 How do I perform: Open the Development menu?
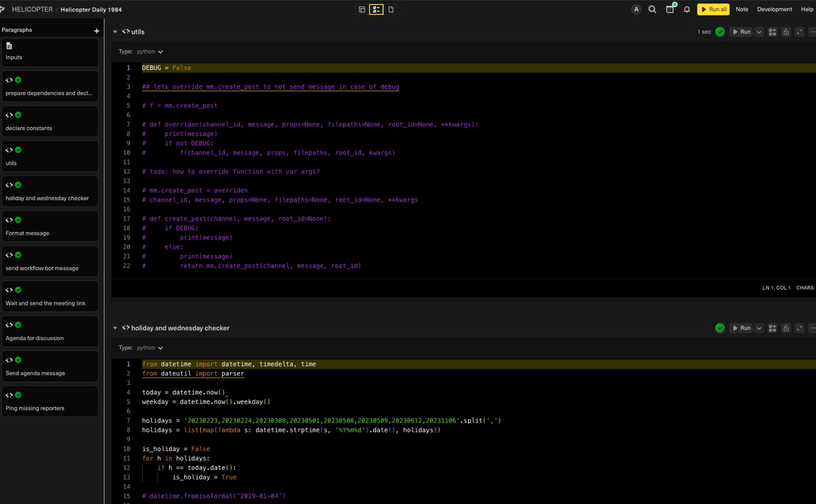pos(774,9)
